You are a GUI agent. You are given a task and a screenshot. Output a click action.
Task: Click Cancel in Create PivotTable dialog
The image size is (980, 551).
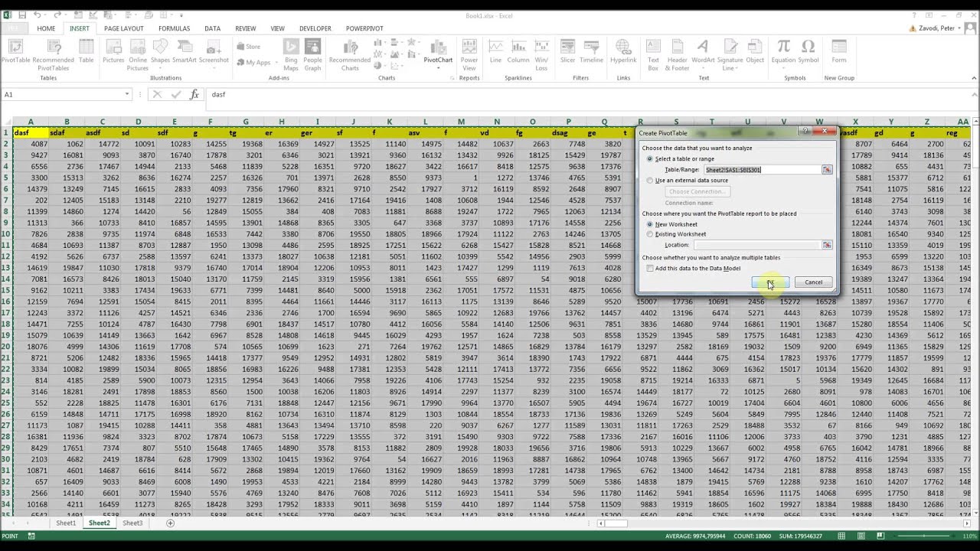click(x=813, y=282)
